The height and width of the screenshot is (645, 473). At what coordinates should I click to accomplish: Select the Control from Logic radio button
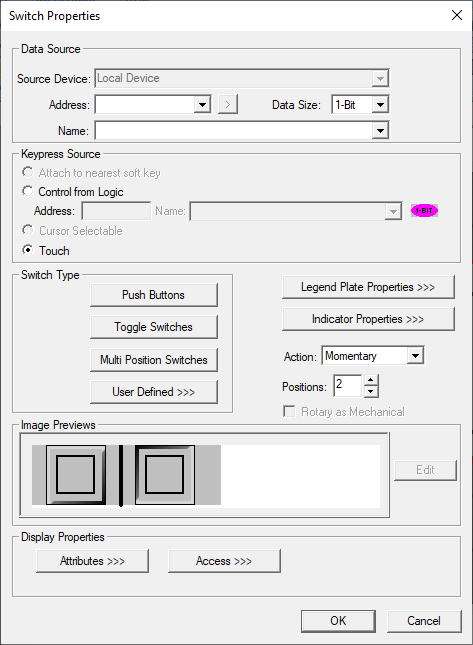[x=28, y=191]
